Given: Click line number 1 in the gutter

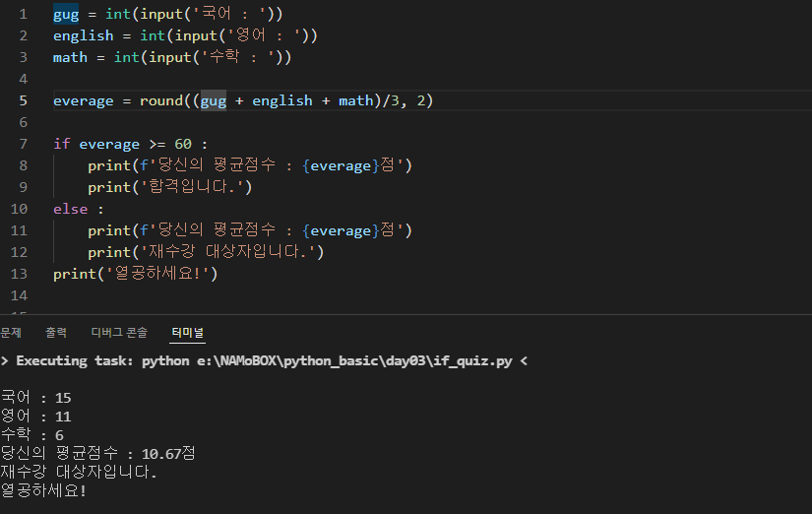Looking at the screenshot, I should [24, 14].
